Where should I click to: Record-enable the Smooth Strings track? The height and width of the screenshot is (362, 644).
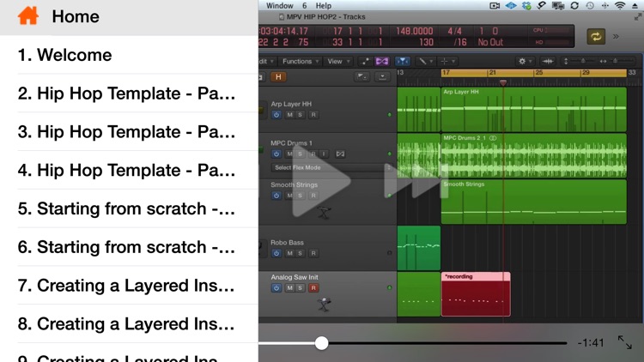coord(313,196)
